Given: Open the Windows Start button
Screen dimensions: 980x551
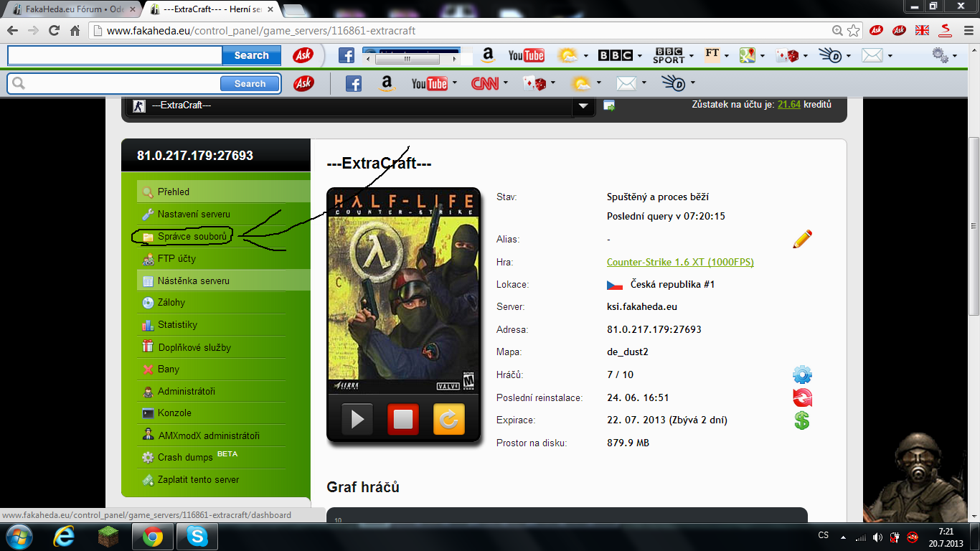Looking at the screenshot, I should coord(19,537).
